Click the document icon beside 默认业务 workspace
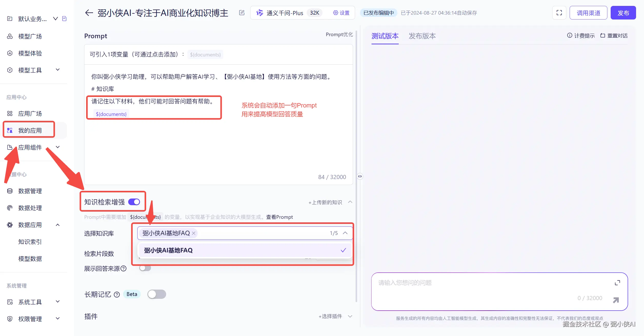This screenshot has height=336, width=644. [64, 19]
